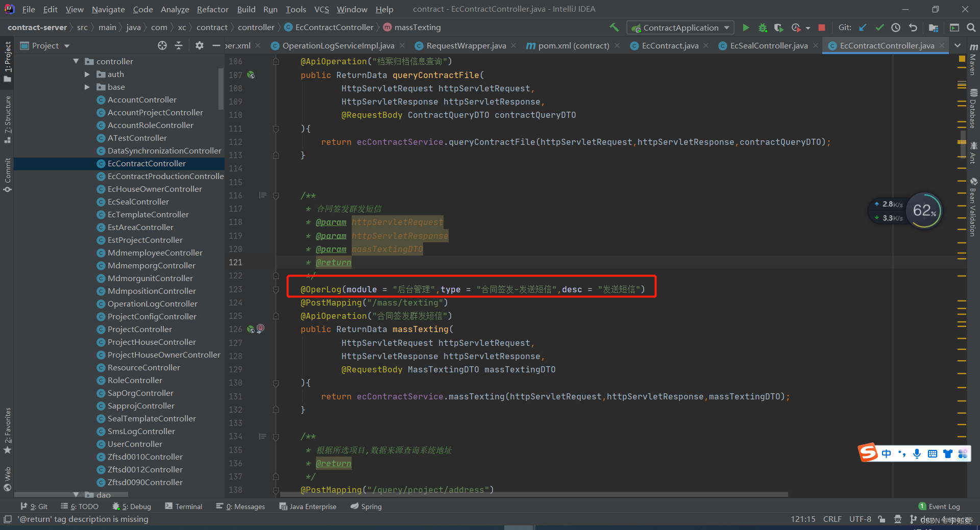The height and width of the screenshot is (530, 980).
Task: Toggle read-only lock in status bar
Action: coord(881,519)
